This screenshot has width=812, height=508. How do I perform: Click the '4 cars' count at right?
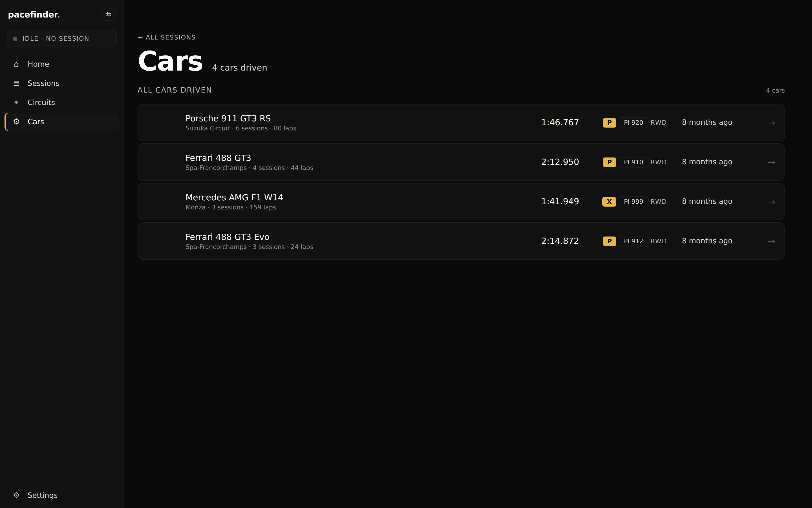pos(775,90)
